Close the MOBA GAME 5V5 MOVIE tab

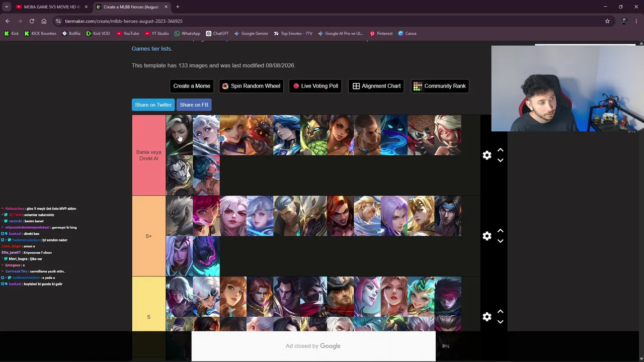tap(86, 7)
